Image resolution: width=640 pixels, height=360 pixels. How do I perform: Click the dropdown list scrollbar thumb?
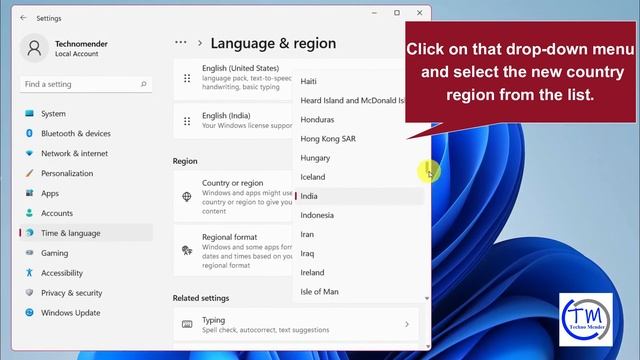point(427,169)
